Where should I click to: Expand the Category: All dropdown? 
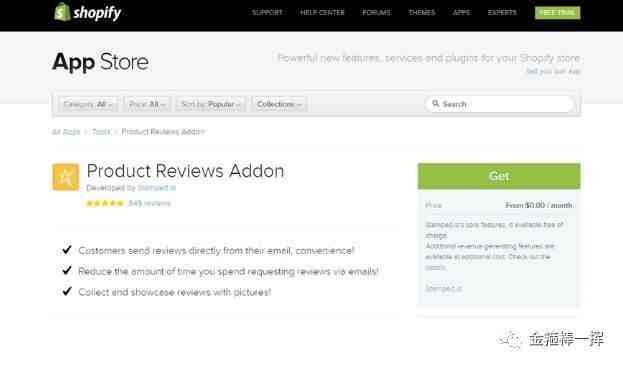(88, 104)
